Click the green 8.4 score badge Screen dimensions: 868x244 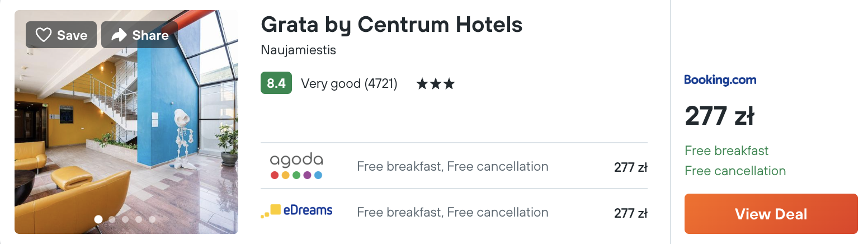point(276,83)
